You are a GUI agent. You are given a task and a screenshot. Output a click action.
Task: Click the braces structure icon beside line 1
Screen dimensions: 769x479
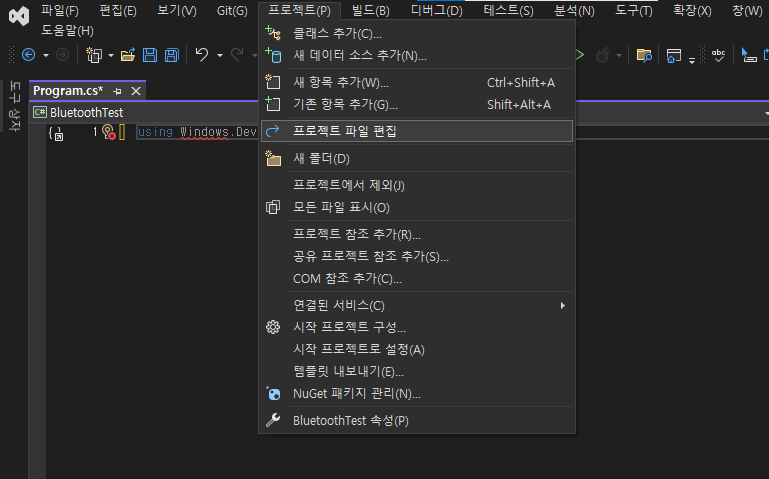click(x=56, y=133)
